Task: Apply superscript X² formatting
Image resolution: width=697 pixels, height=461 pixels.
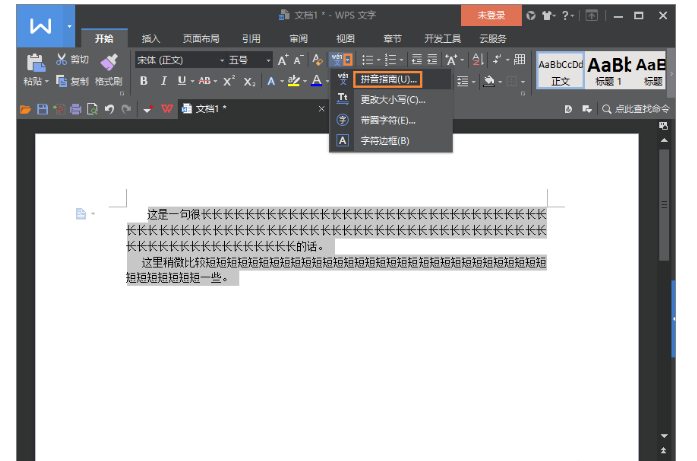Action: click(x=229, y=81)
